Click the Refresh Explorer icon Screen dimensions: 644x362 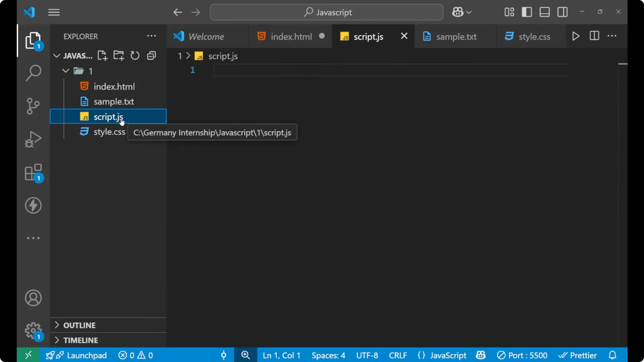[135, 56]
